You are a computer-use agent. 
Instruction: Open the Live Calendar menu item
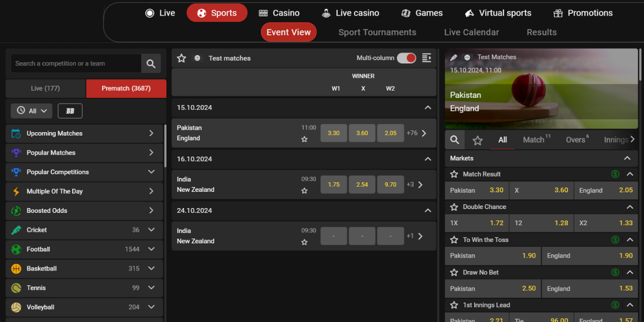click(471, 32)
